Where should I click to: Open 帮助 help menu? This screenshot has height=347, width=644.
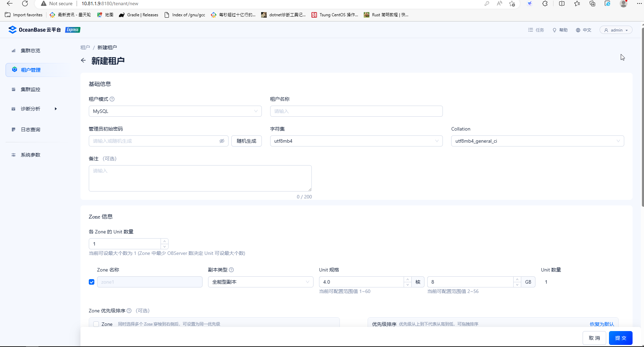pos(560,30)
